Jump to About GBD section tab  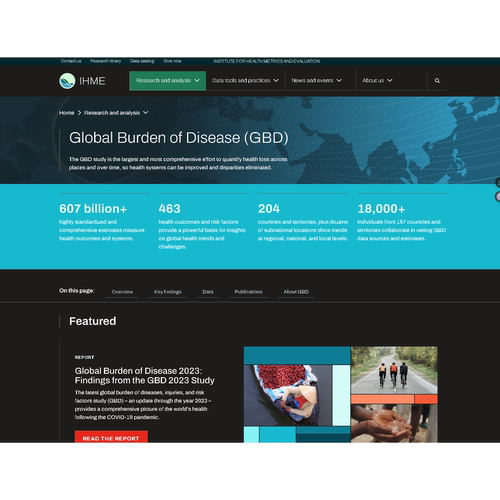[296, 292]
